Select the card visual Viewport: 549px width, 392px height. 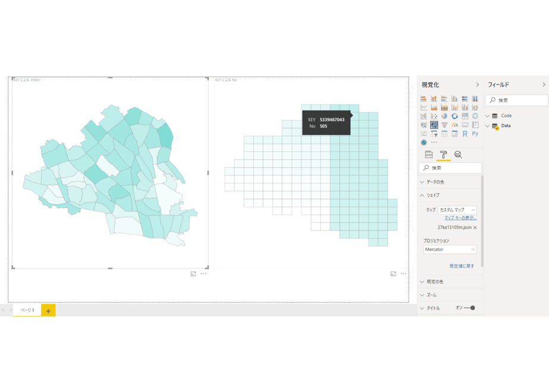pos(465,125)
